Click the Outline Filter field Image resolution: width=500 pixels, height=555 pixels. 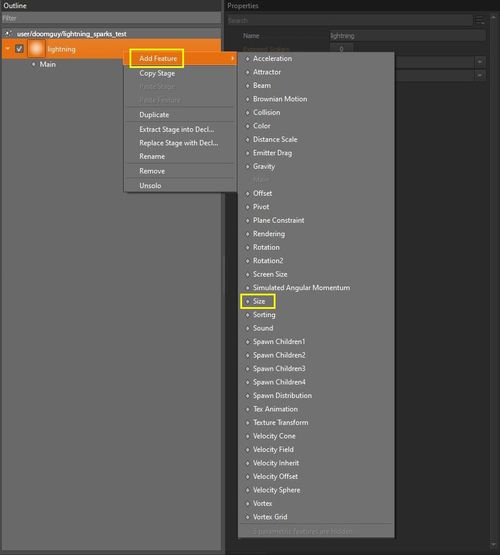111,18
